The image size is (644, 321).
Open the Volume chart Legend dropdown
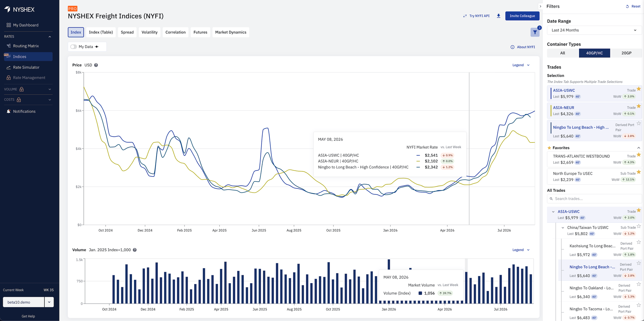click(521, 250)
